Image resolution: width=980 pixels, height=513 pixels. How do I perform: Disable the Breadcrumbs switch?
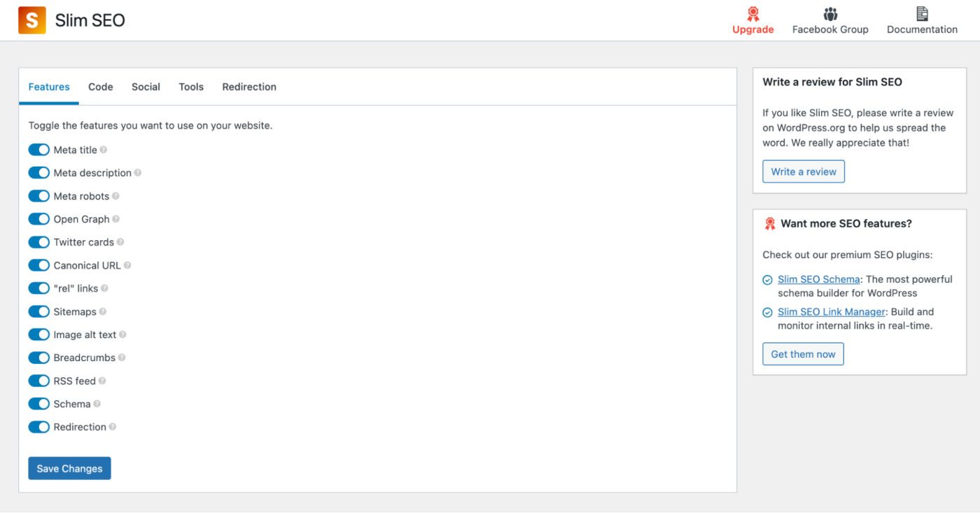click(39, 358)
